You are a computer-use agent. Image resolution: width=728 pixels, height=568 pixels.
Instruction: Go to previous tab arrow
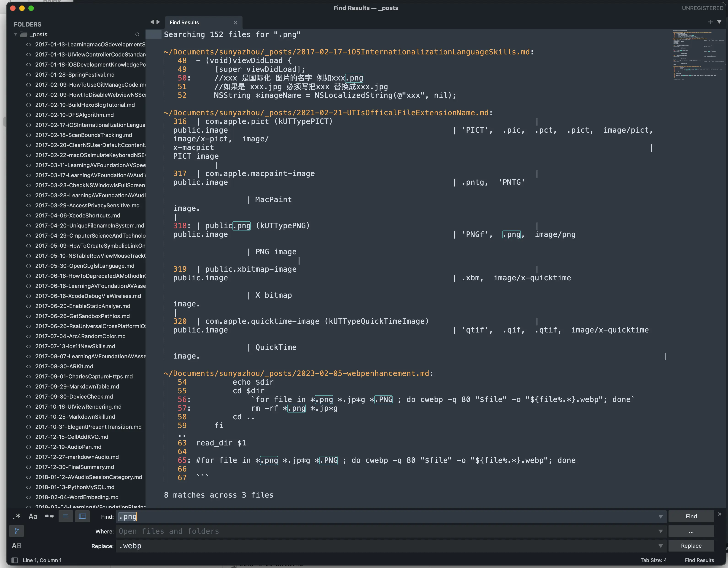pos(152,22)
